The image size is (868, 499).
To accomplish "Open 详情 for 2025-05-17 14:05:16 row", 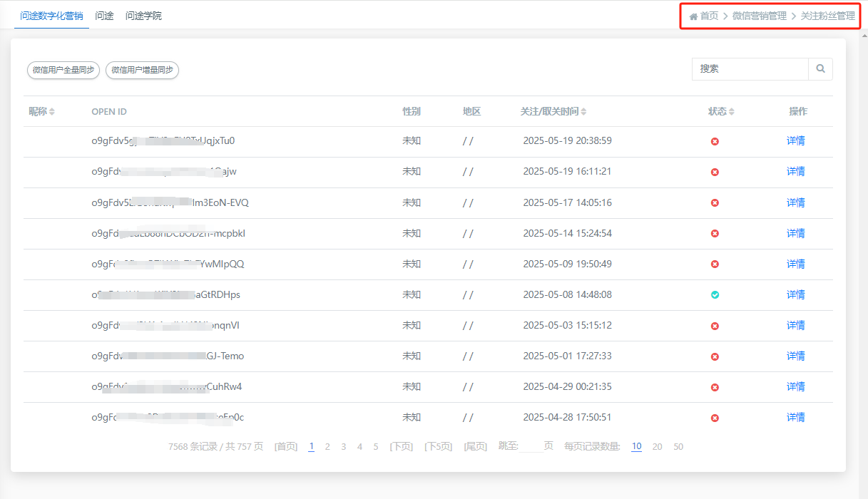I will 796,202.
